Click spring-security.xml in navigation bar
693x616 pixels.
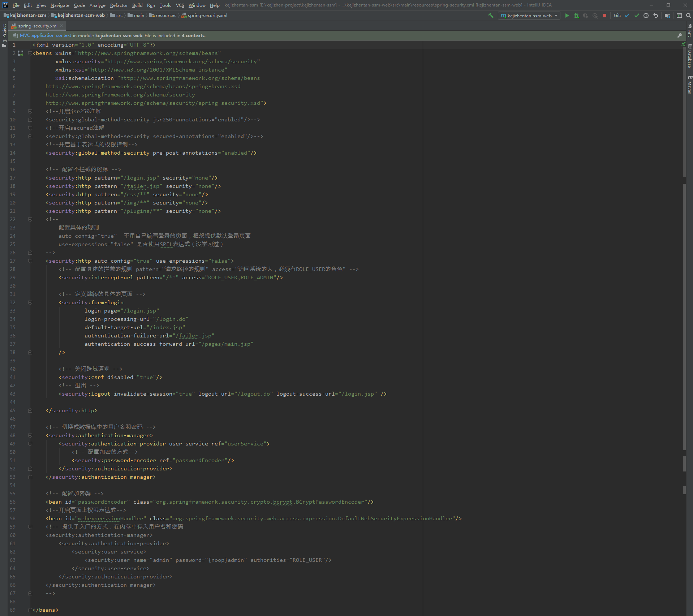(204, 16)
